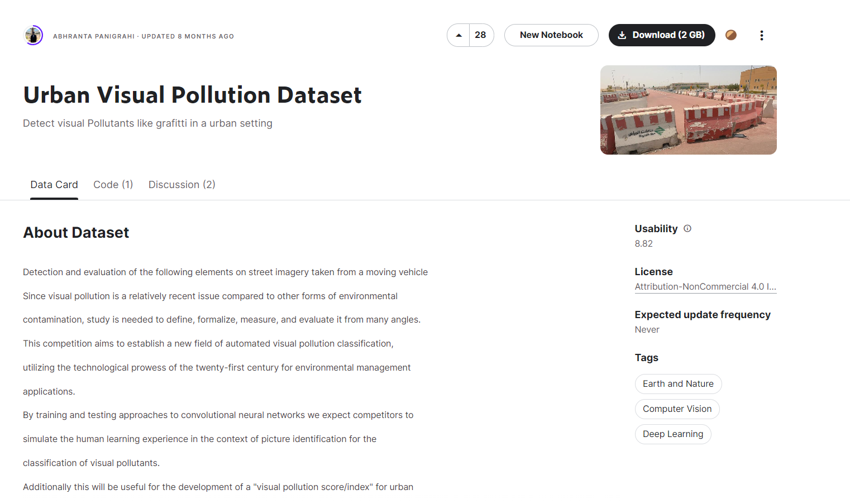This screenshot has height=504, width=850.
Task: Open the Code (1) tab
Action: point(113,185)
